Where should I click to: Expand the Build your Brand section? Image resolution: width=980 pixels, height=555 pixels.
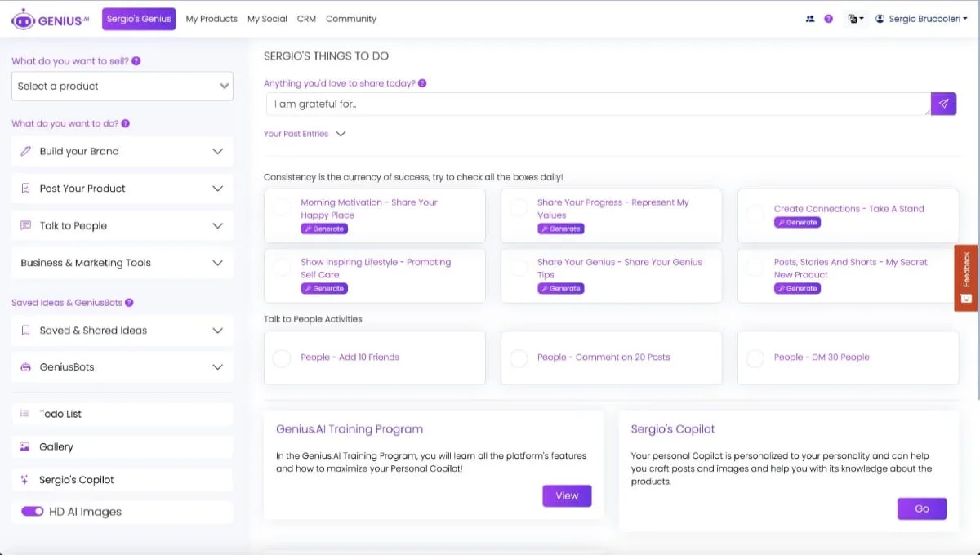(122, 151)
